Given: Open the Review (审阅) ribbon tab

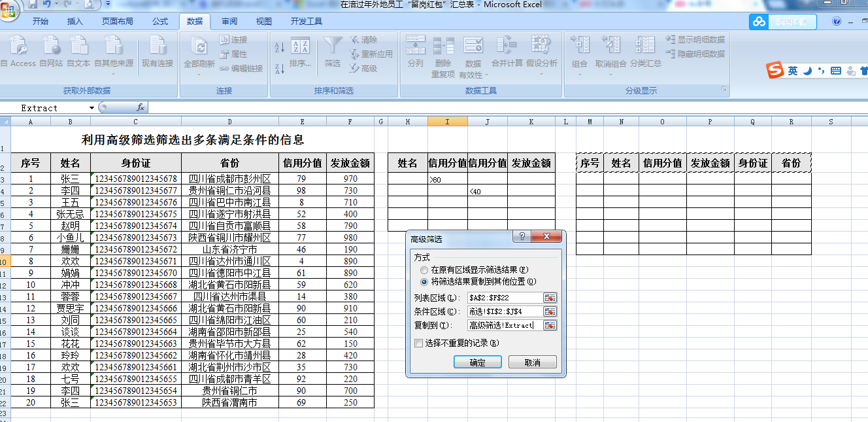Looking at the screenshot, I should coord(229,21).
